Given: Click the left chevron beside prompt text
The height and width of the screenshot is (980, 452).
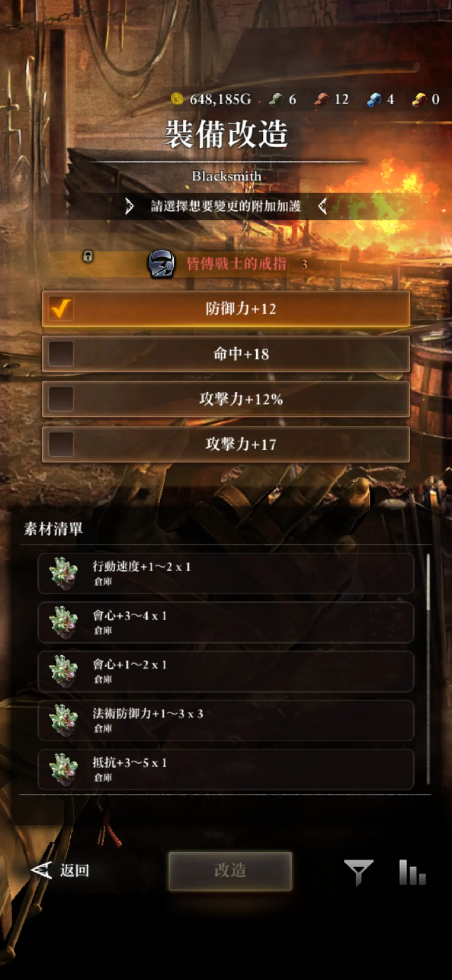Looking at the screenshot, I should [129, 206].
